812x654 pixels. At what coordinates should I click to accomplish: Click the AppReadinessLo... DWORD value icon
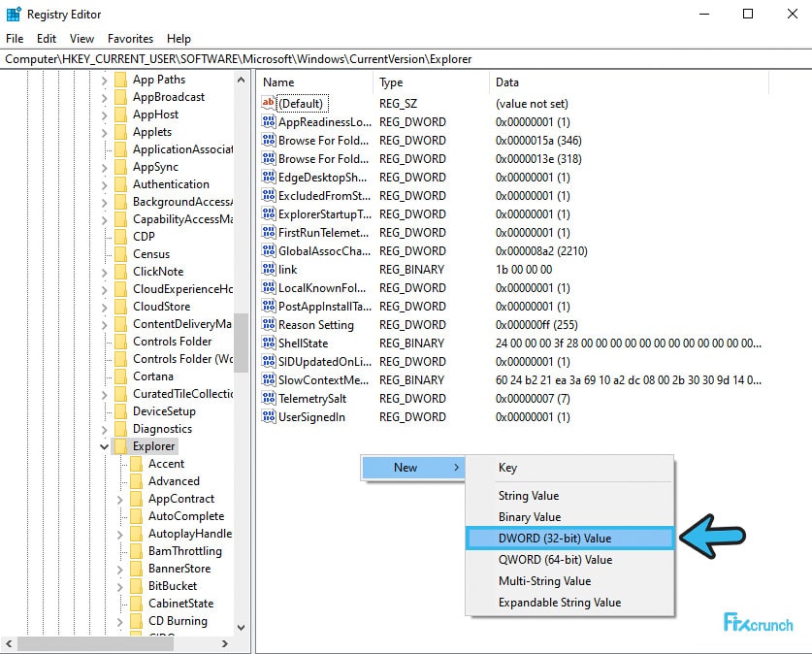[269, 121]
